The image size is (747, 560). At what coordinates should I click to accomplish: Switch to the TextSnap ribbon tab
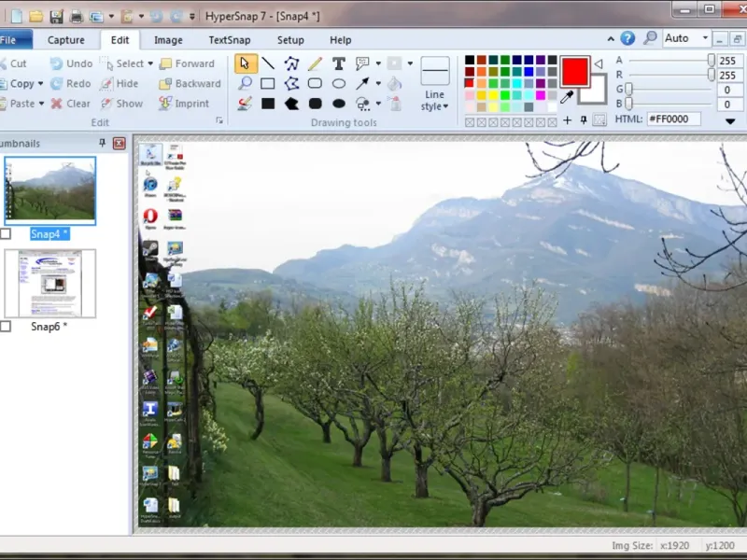tap(229, 40)
